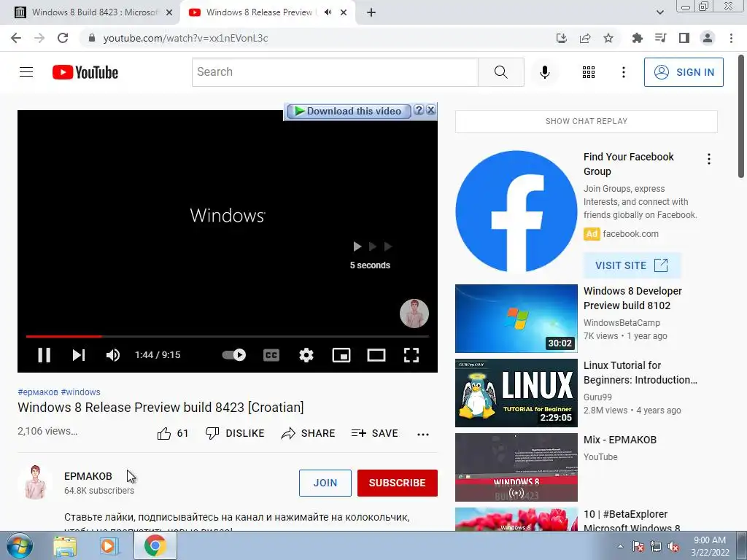Open Chrome media controls icon

tap(661, 38)
